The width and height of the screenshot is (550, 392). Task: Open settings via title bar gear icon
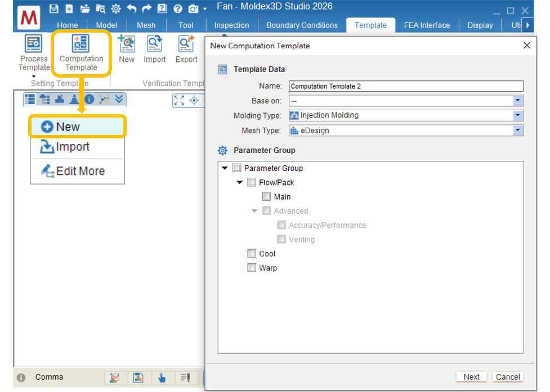click(116, 8)
